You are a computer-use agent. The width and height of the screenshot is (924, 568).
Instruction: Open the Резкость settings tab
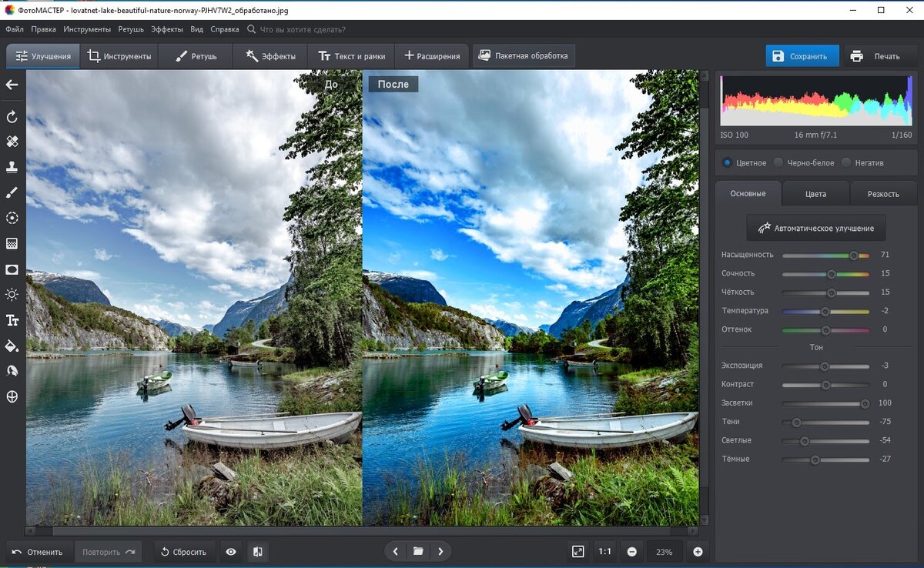(883, 194)
